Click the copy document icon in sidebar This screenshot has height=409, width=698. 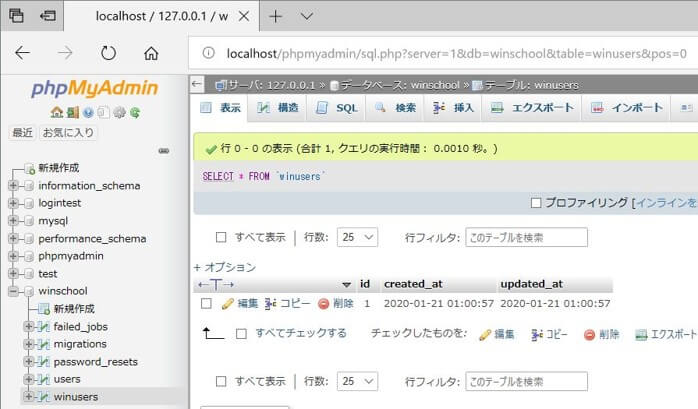[103, 112]
